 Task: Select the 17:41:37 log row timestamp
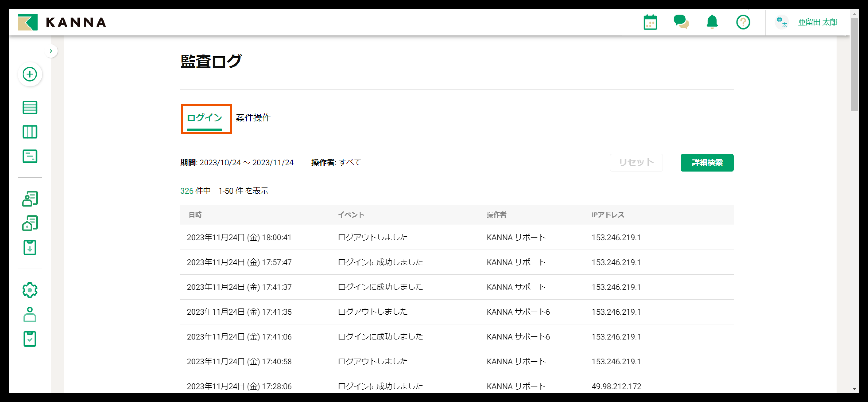click(x=239, y=287)
